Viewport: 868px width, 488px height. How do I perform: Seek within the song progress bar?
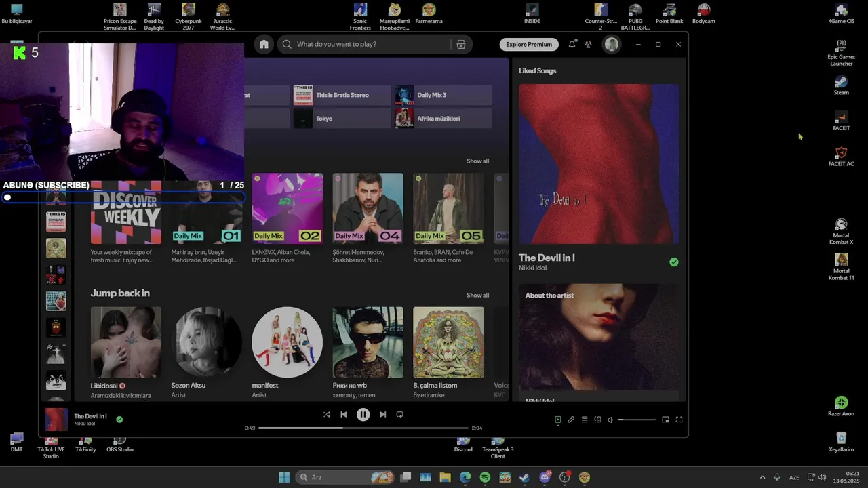(363, 428)
